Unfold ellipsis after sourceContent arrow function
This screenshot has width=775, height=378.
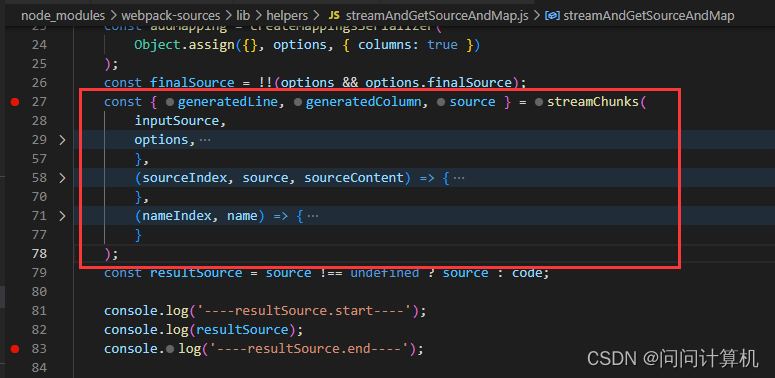[459, 178]
